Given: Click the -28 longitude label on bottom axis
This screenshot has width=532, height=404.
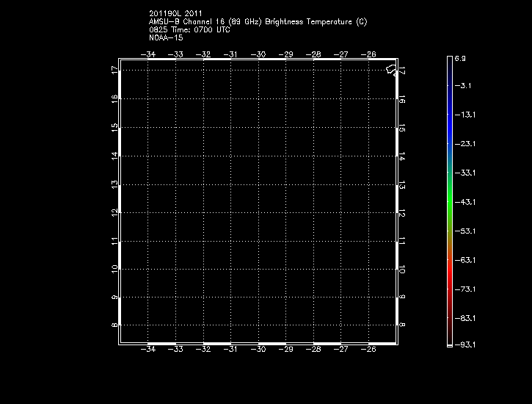Looking at the screenshot, I should point(313,350).
